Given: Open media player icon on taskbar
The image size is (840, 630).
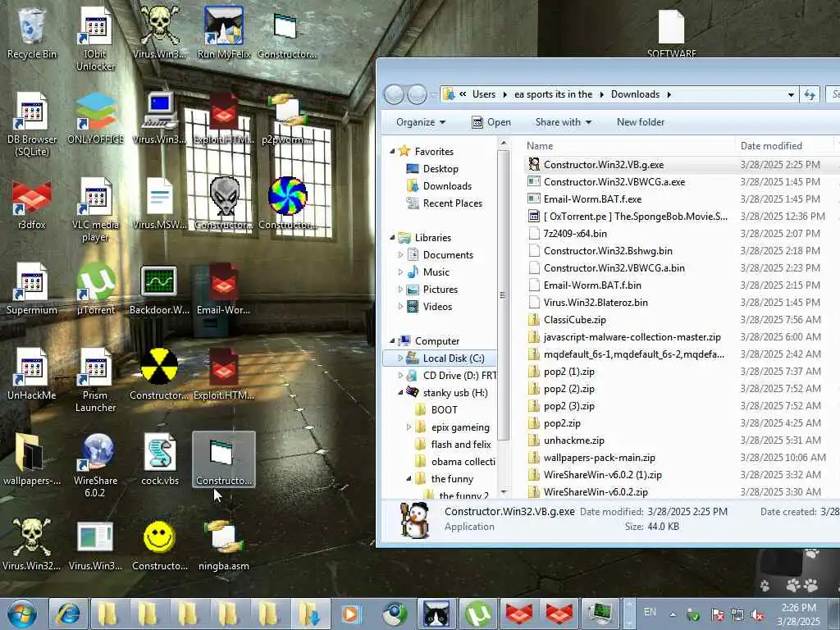Looking at the screenshot, I should coord(350,614).
